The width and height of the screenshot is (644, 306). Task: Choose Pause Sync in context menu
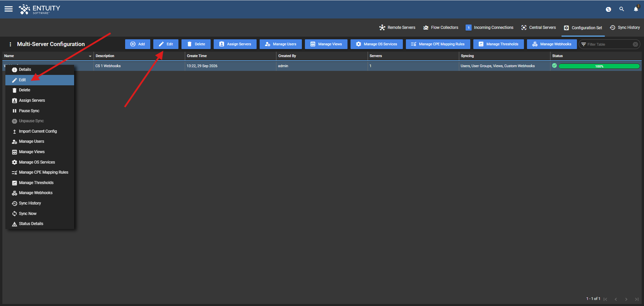[40, 111]
